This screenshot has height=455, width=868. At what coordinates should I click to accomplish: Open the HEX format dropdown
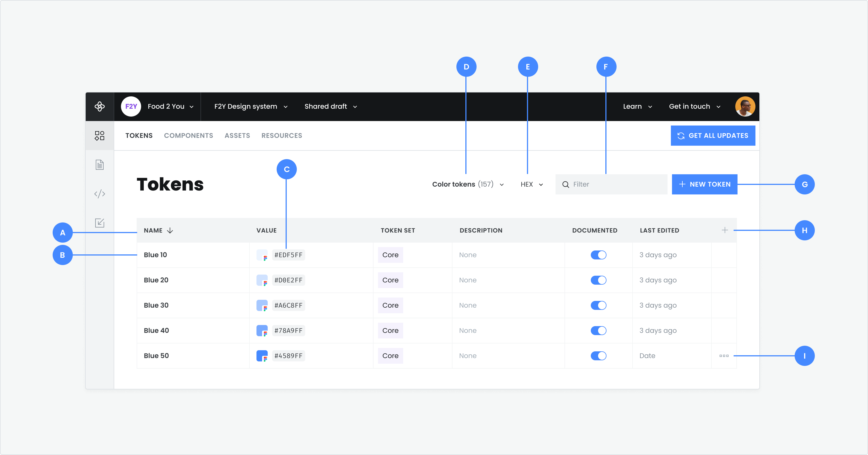point(531,185)
